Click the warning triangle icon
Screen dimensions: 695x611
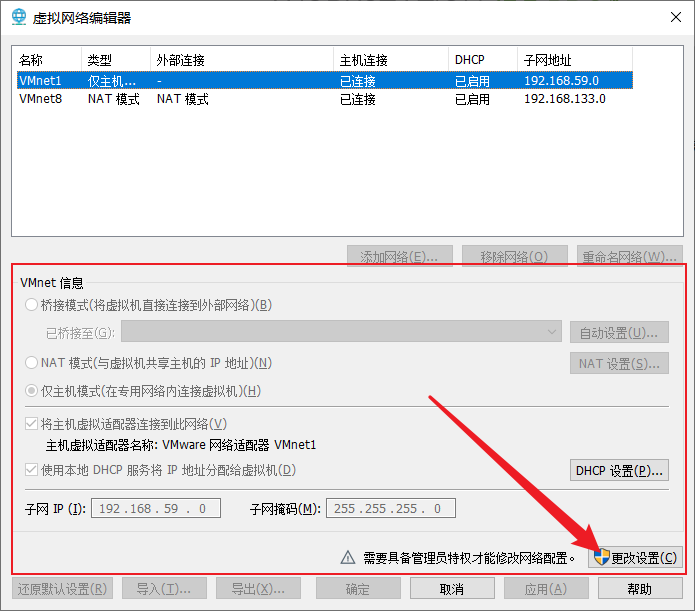coord(348,558)
